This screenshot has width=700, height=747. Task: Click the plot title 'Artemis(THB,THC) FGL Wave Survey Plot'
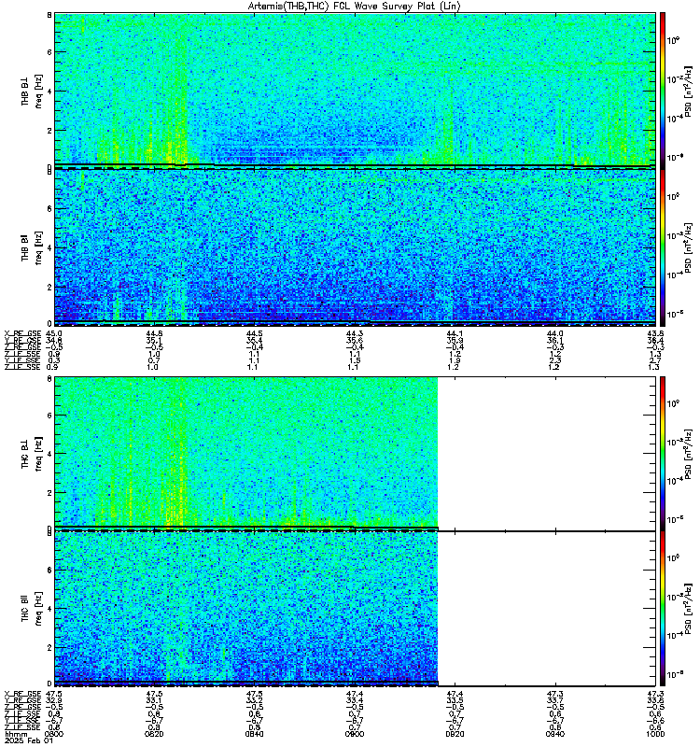point(355,7)
